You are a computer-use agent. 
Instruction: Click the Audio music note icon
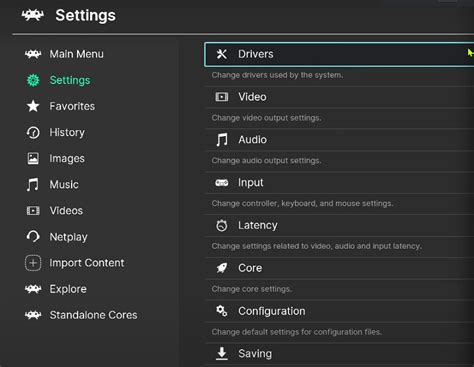(x=222, y=140)
